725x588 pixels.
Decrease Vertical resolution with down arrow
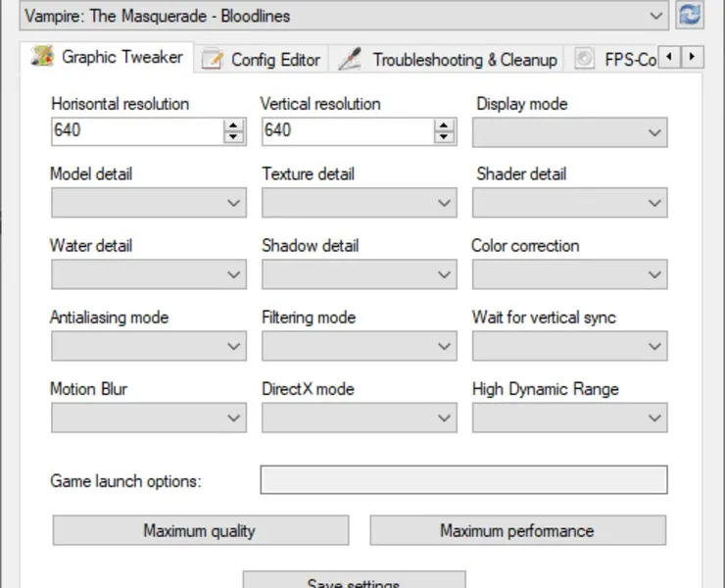(444, 137)
